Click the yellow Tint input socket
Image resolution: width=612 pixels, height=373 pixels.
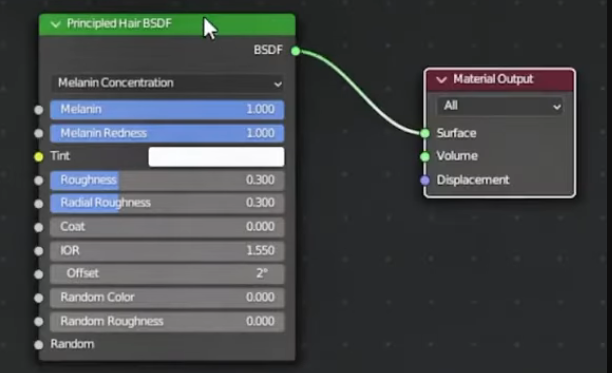[39, 157]
